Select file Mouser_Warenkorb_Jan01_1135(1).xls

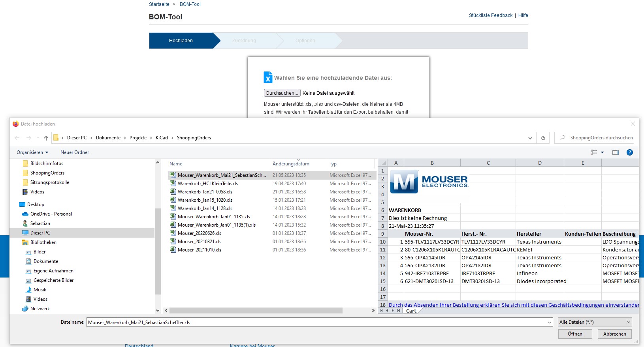[x=216, y=225]
